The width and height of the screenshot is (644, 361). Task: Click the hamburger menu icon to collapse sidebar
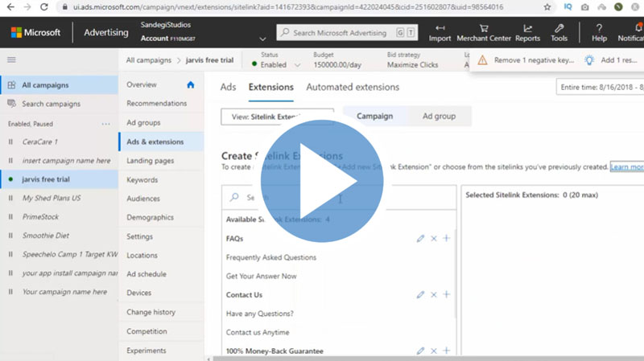(11, 59)
